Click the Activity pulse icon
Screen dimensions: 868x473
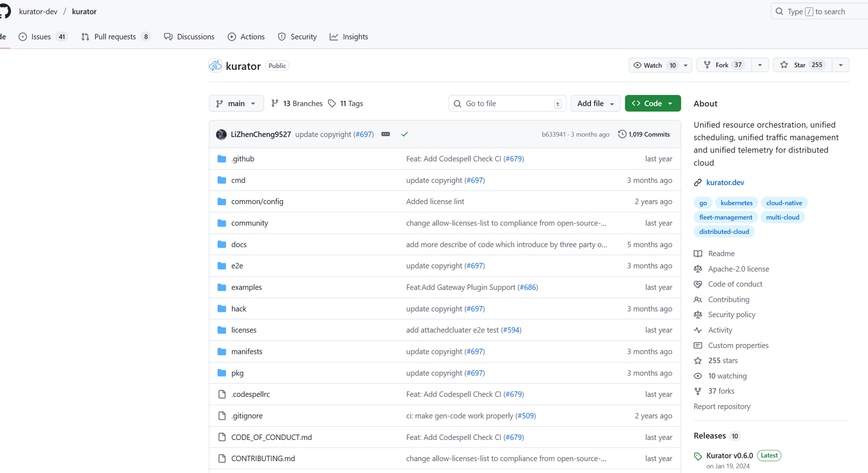[x=698, y=330]
